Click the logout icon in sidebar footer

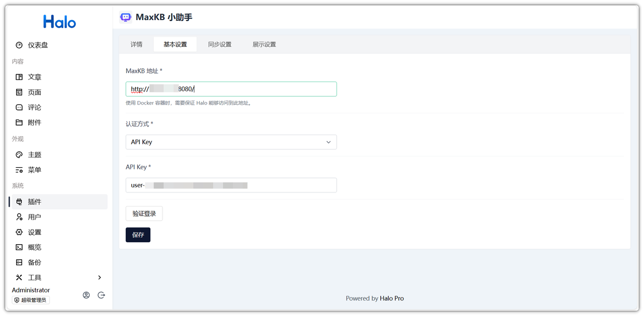pyautogui.click(x=101, y=295)
